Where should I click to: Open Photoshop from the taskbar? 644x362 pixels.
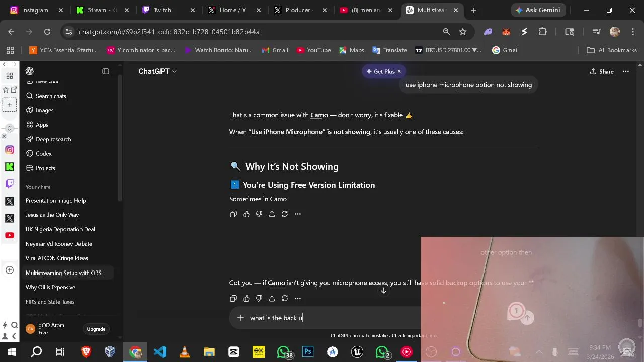pos(308,352)
